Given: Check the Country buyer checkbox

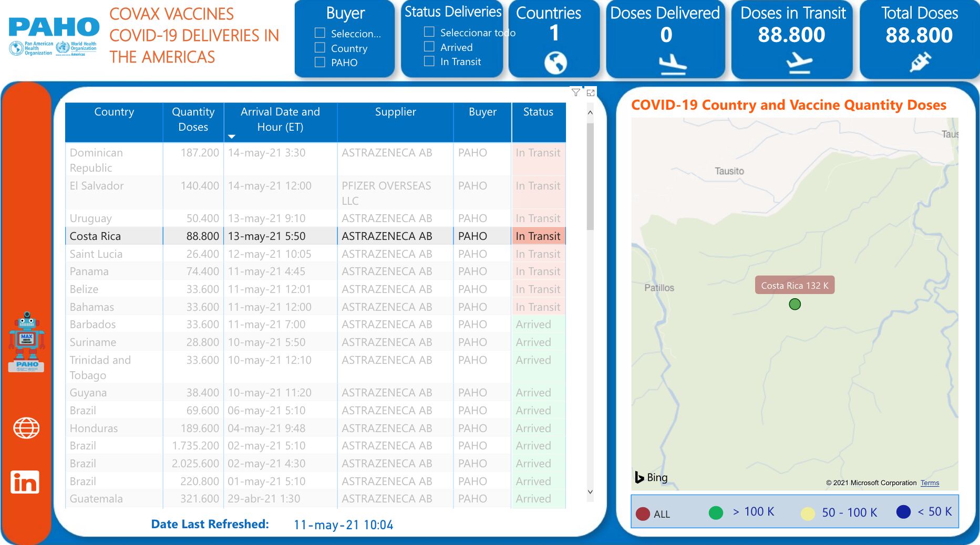Looking at the screenshot, I should [x=319, y=48].
